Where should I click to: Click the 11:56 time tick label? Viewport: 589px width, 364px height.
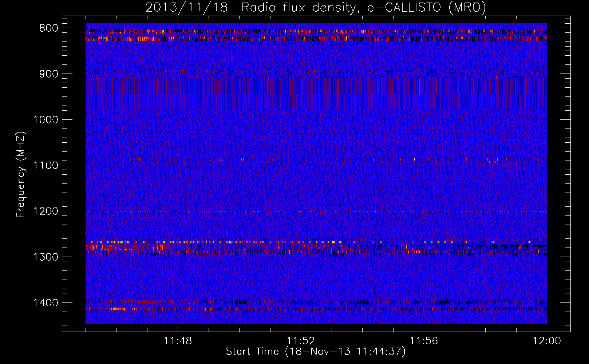pos(424,341)
